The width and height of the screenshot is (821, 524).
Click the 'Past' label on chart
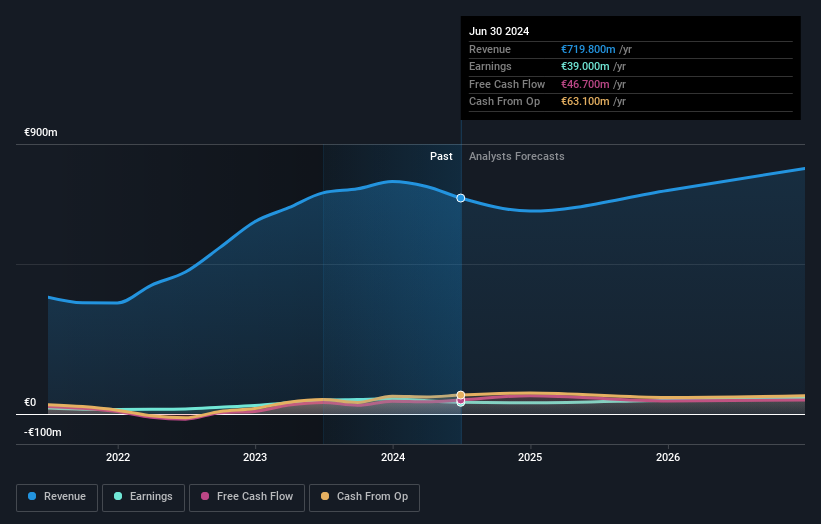click(441, 156)
